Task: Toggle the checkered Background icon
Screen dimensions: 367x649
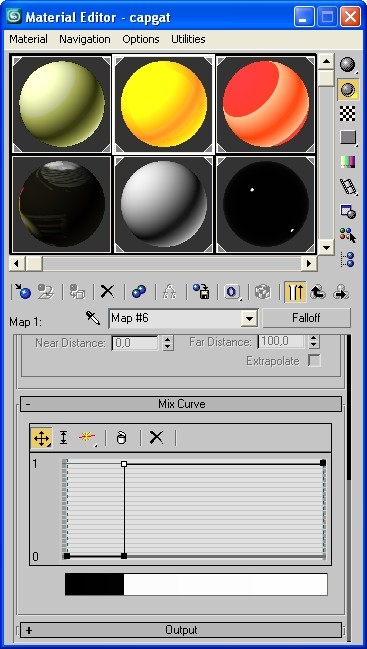Action: (348, 113)
